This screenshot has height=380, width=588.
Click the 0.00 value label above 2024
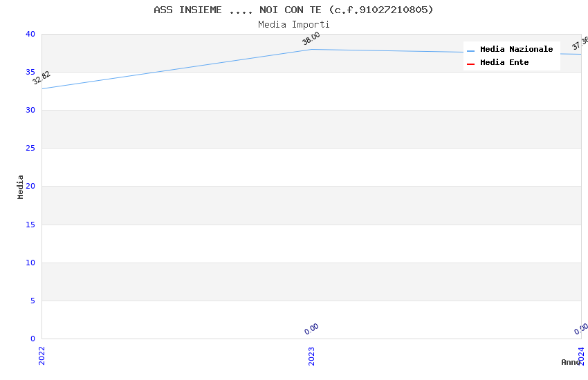click(581, 328)
